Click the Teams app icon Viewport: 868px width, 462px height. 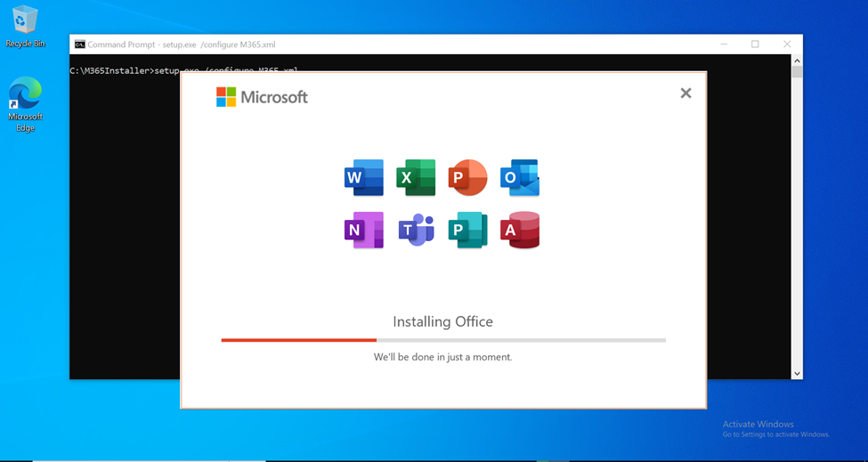pos(417,230)
